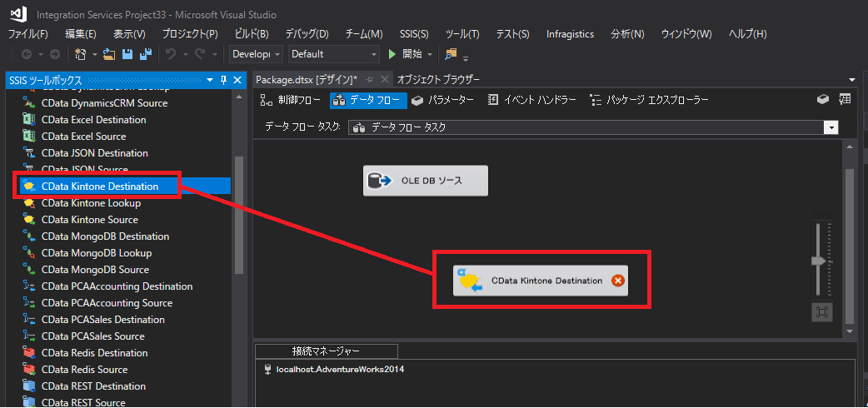Switch to the イベント ハンドラー tab
This screenshot has height=408, width=868.
tap(532, 100)
